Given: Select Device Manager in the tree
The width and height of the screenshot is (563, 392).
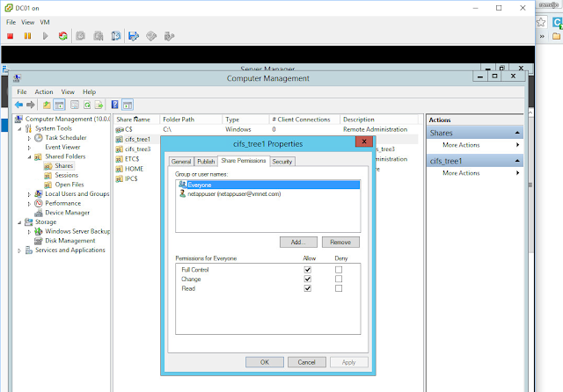Looking at the screenshot, I should 67,213.
